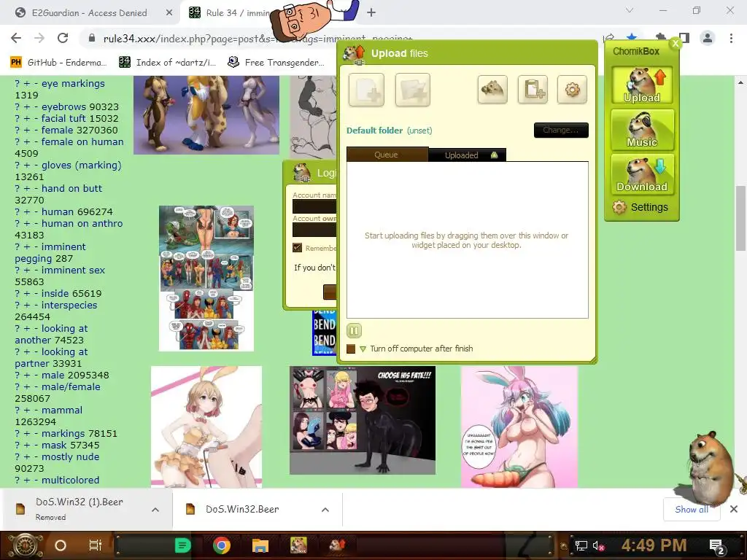Open File Explorer from the taskbar
The height and width of the screenshot is (560, 747).
click(x=260, y=545)
